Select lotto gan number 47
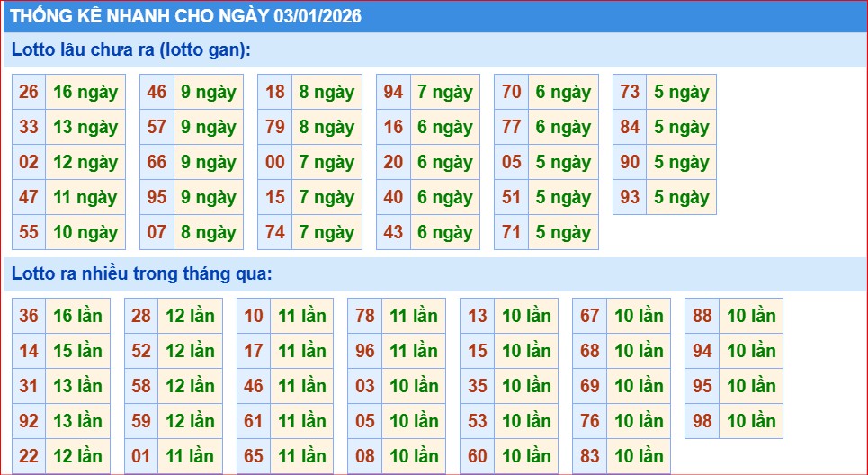 29,197
